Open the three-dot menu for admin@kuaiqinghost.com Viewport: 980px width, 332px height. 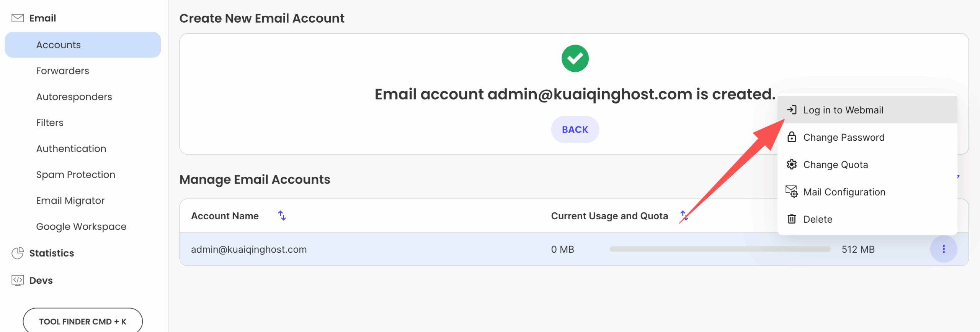[944, 249]
